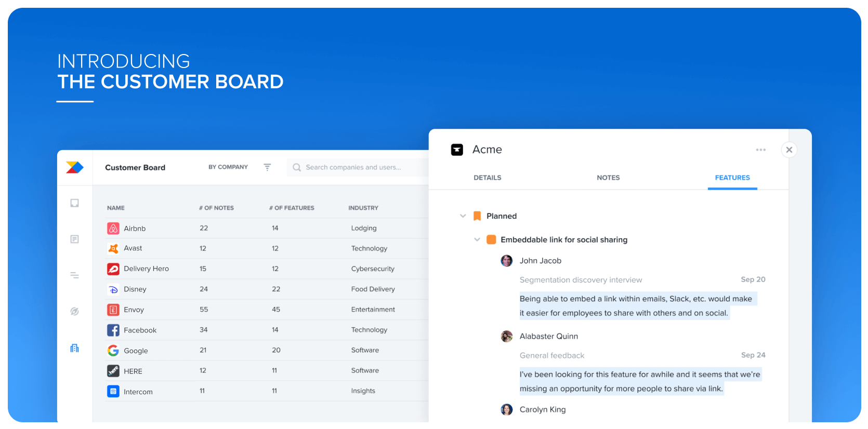Sort by the # OF NOTES column header
Screen dimensions: 868x429
click(216, 208)
